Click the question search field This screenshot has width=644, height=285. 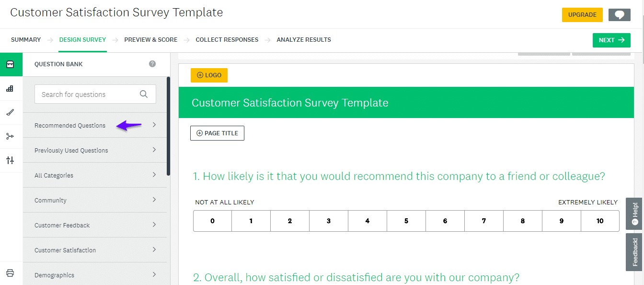86,94
